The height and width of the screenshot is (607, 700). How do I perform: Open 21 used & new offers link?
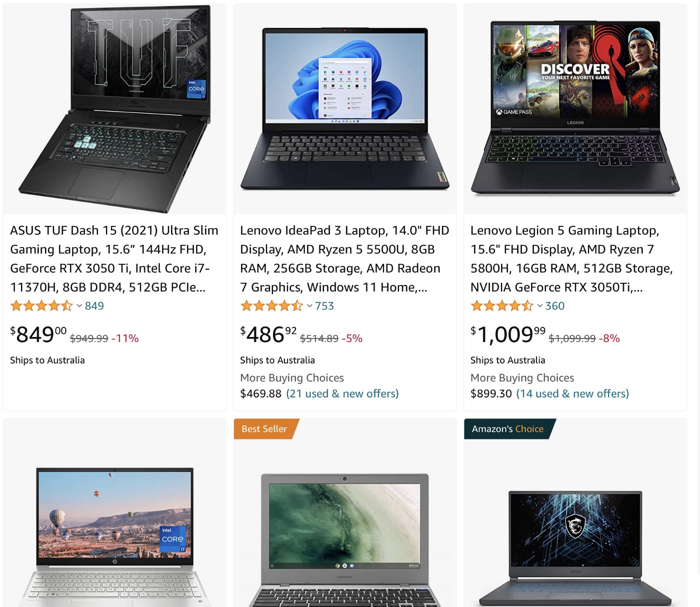(x=342, y=393)
